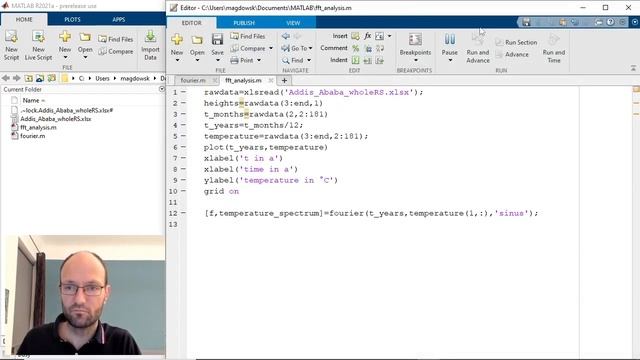The height and width of the screenshot is (360, 640).
Task: Expand the Compare dropdown arrow in Editor
Action: [271, 48]
